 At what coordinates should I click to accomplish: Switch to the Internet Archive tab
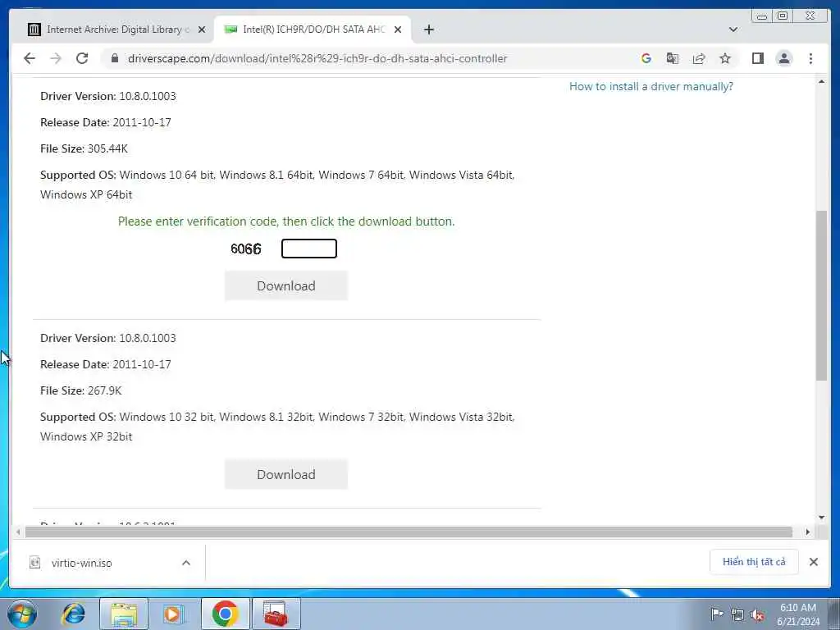116,30
